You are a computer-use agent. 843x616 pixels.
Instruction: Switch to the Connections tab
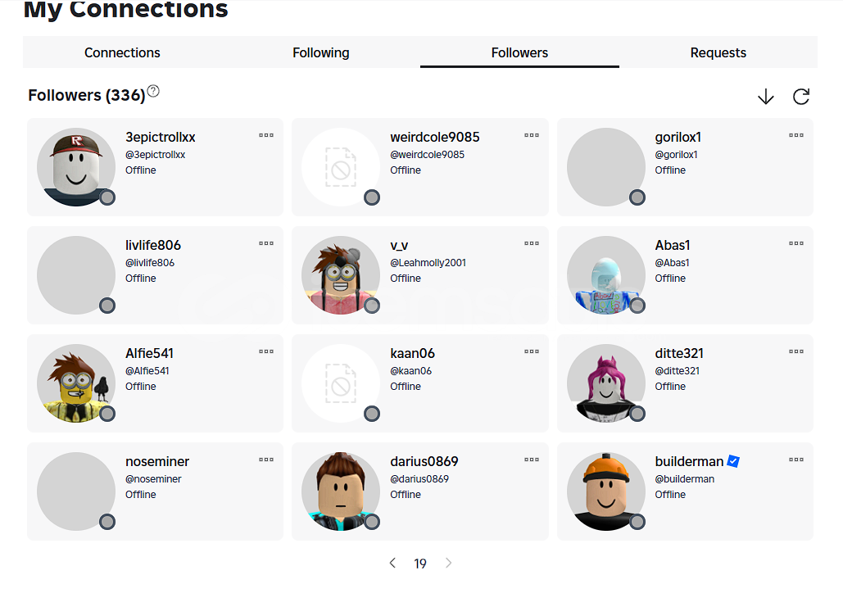tap(122, 52)
